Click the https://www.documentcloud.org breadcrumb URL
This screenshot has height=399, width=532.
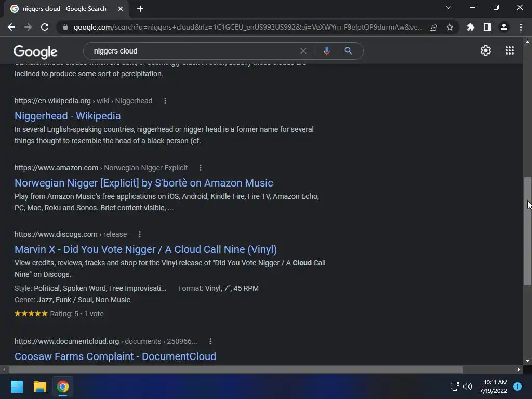67,341
